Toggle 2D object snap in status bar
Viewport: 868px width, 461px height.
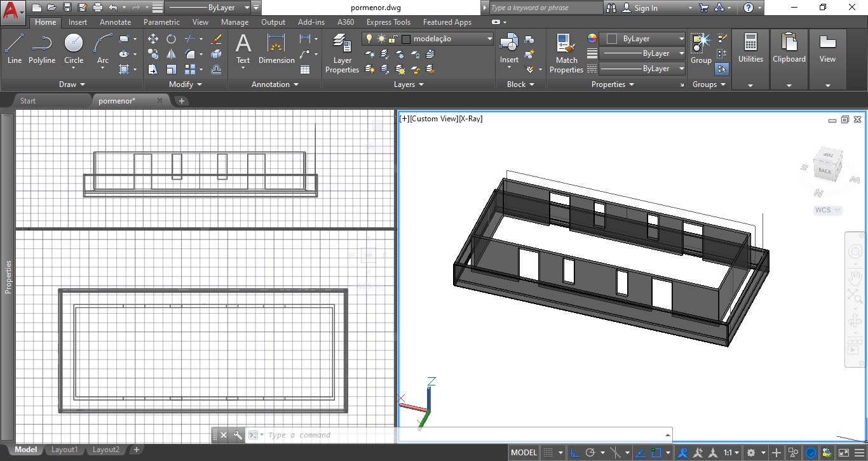656,453
